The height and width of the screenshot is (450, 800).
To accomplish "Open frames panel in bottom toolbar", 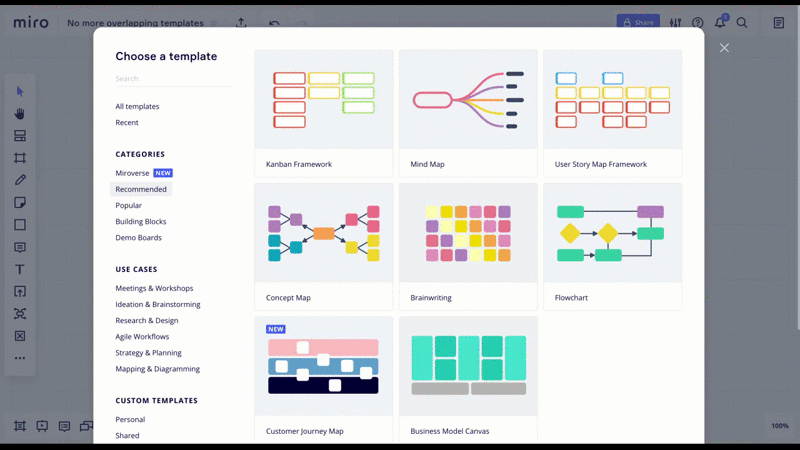I will click(x=20, y=426).
